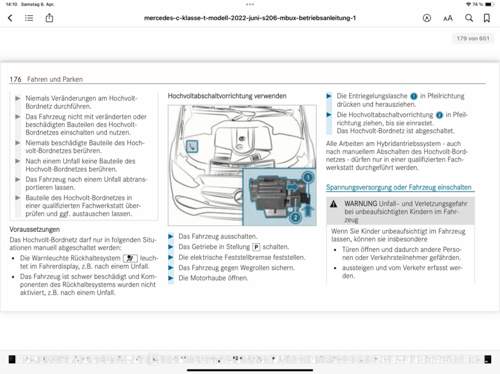
Task: Tap the paragraph Alle Arbeiten am Hybridantriebssystem
Action: [397, 156]
